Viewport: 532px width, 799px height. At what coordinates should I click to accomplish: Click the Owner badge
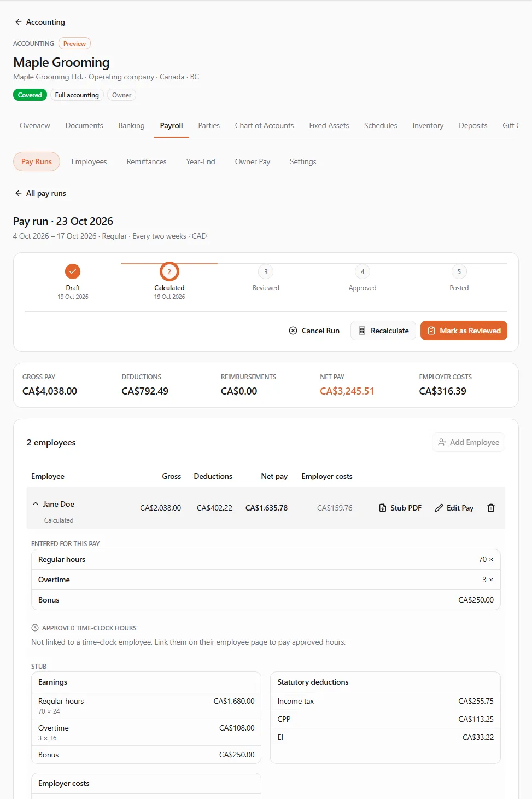click(121, 95)
